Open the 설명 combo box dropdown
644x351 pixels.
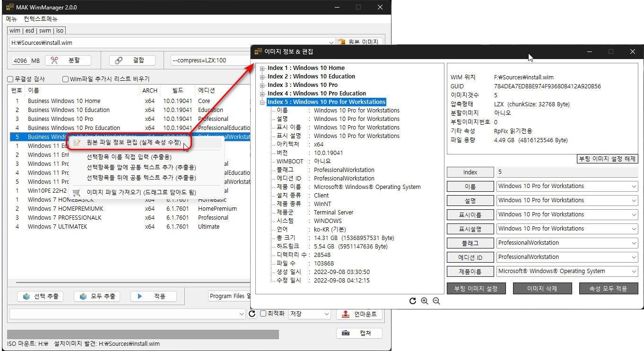coord(634,201)
